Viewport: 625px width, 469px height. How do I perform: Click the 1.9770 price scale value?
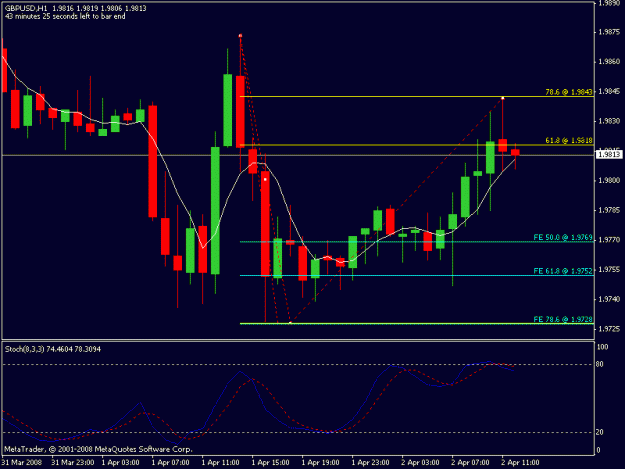[609, 240]
